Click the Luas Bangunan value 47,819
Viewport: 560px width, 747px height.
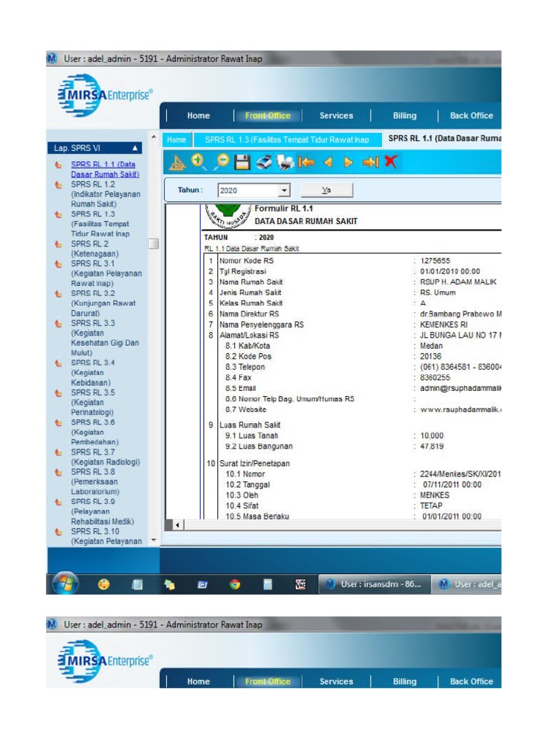[x=432, y=446]
